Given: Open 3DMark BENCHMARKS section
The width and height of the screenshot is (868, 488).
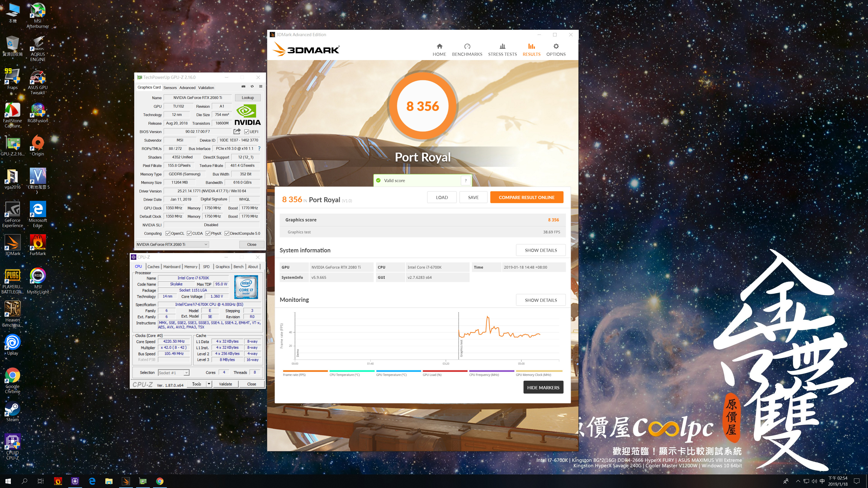Looking at the screenshot, I should pos(467,50).
